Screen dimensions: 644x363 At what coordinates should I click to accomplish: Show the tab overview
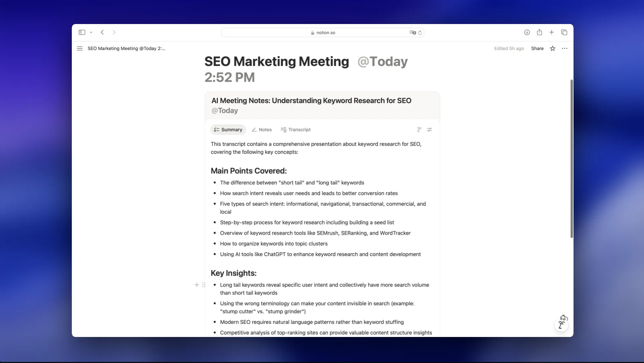point(564,32)
